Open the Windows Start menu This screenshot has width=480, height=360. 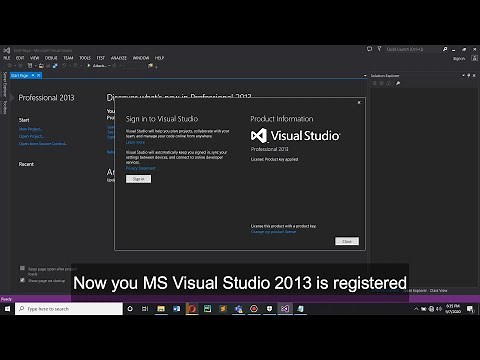(x=7, y=309)
